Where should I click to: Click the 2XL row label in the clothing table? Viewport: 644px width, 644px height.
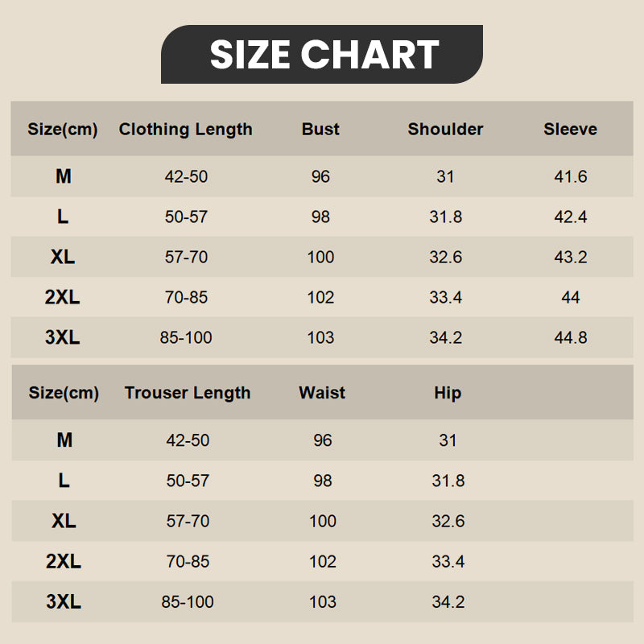click(63, 297)
